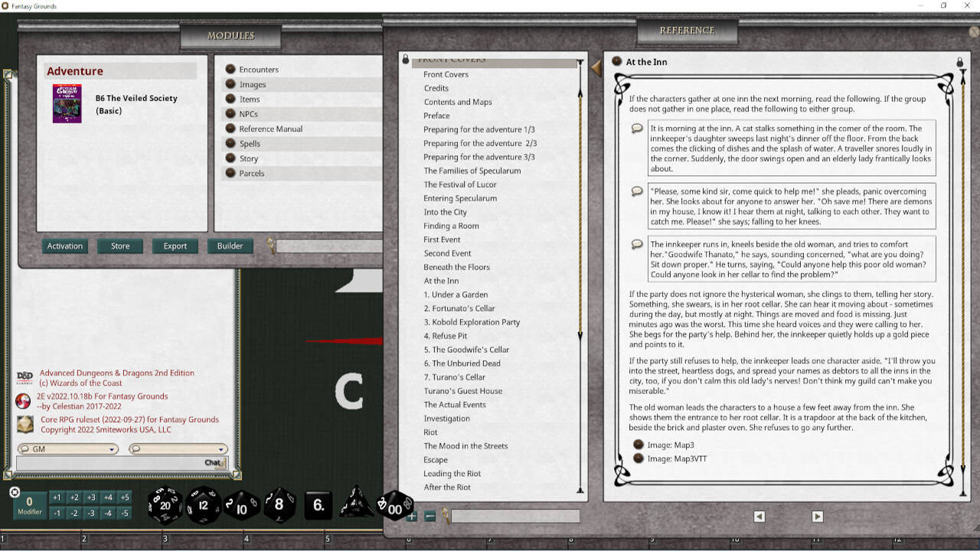This screenshot has width=980, height=551.
Task: Roll the black d6 die
Action: [x=318, y=505]
